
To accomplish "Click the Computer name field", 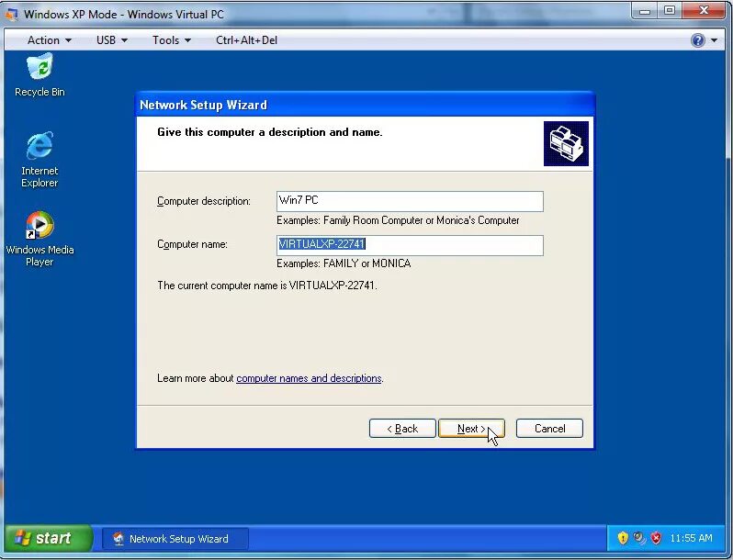I will [410, 245].
